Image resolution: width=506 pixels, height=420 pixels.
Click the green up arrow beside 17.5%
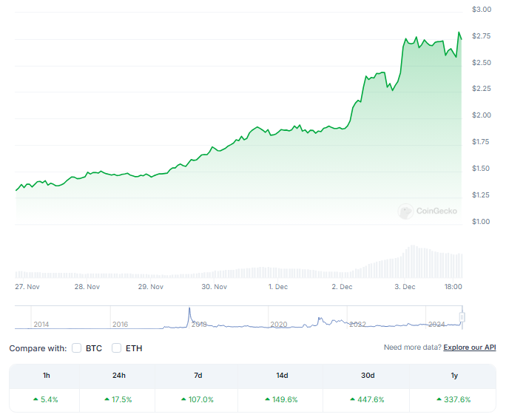tap(107, 400)
